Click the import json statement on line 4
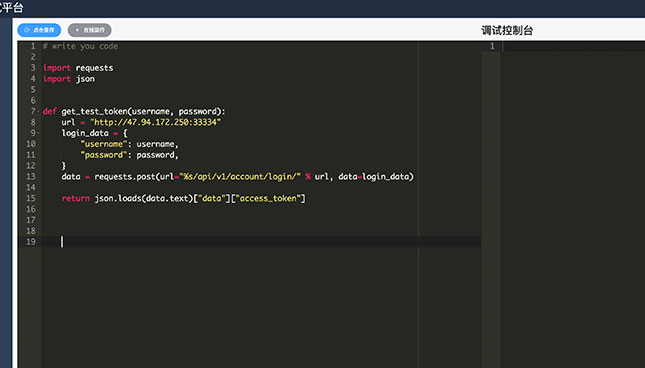The height and width of the screenshot is (368, 645). (x=69, y=79)
